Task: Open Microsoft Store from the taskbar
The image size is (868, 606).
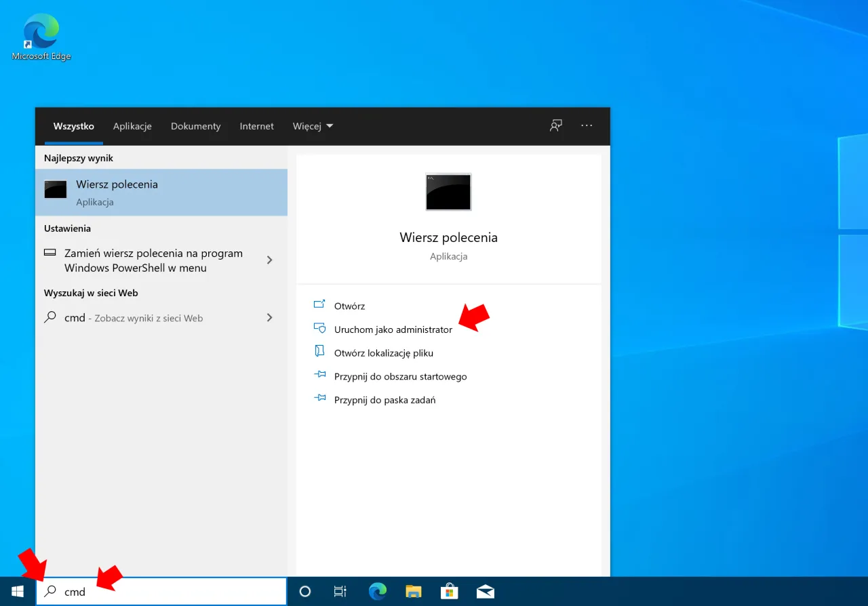Action: pyautogui.click(x=449, y=591)
